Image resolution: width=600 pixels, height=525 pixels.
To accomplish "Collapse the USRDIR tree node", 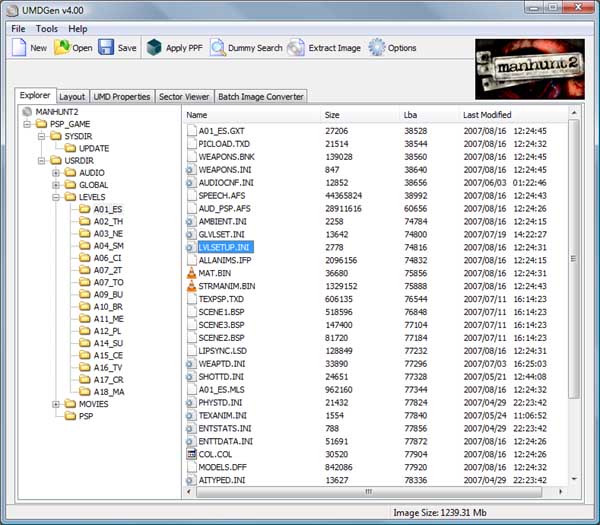I will click(41, 160).
